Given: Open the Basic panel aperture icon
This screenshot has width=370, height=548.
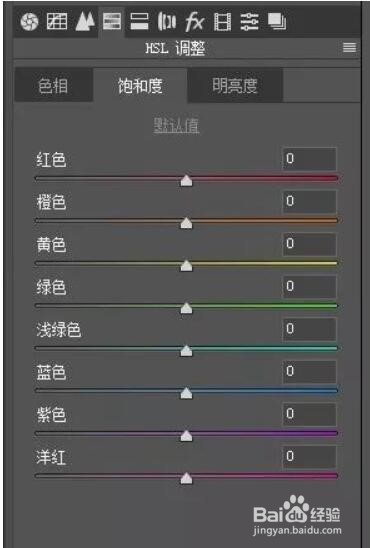Looking at the screenshot, I should pyautogui.click(x=29, y=22).
